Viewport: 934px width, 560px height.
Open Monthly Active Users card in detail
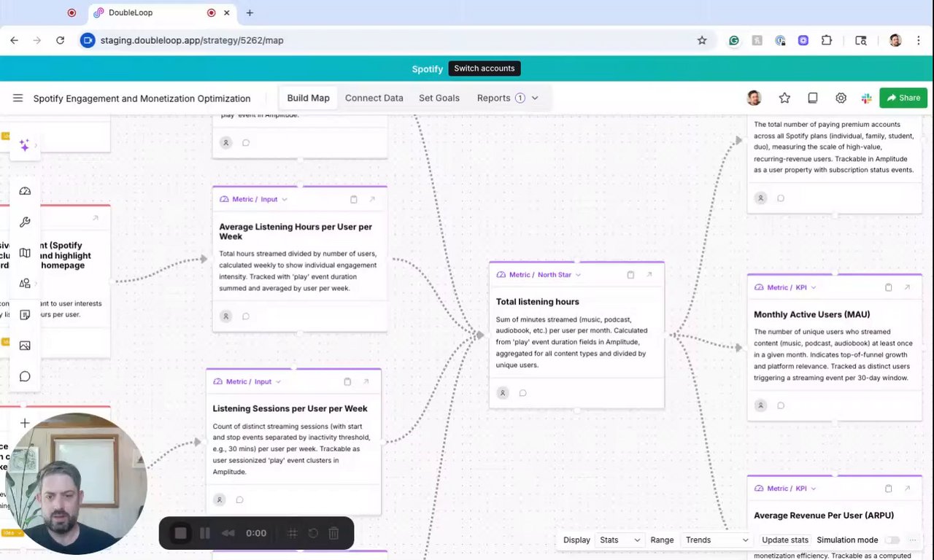(907, 287)
